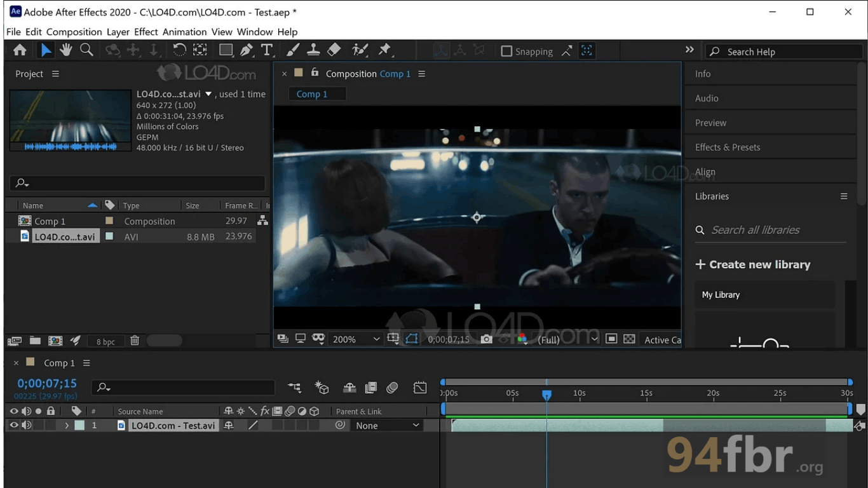Enable the Snapping checkbox
The image size is (868, 488).
[x=506, y=51]
